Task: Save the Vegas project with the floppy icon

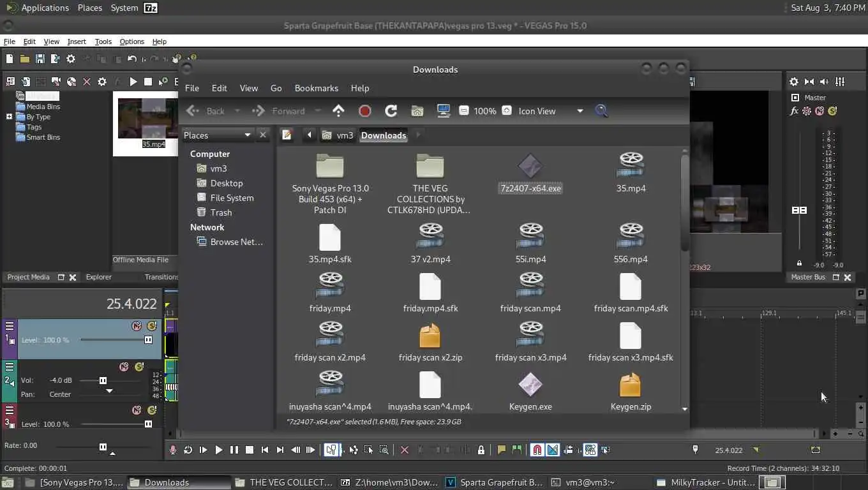Action: (x=40, y=59)
